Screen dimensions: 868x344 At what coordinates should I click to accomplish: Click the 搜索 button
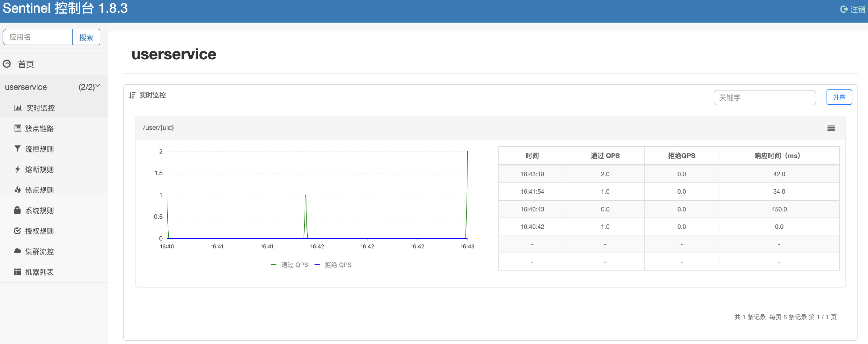point(86,37)
